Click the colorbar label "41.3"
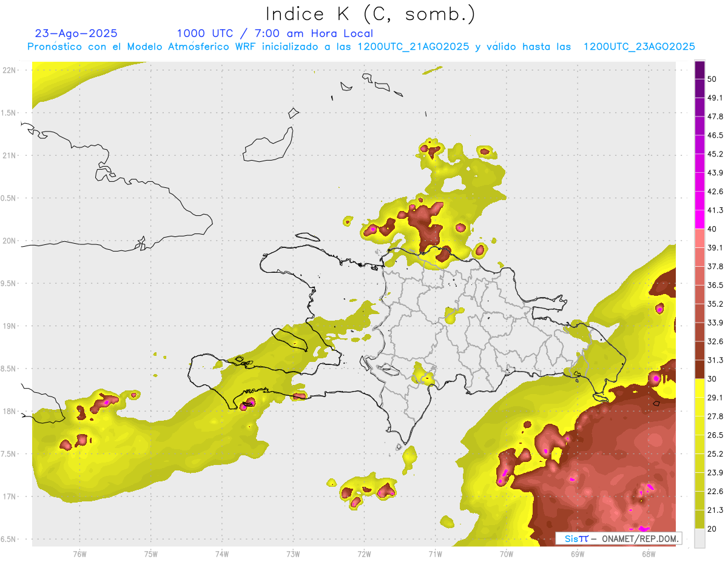 point(715,210)
